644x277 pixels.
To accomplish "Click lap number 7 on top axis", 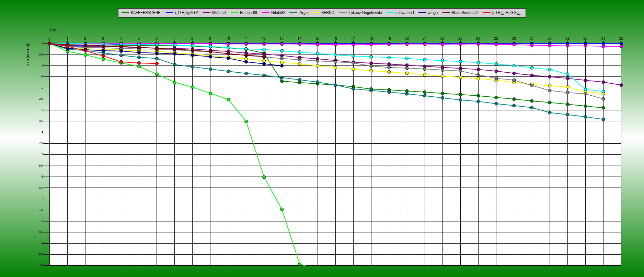I will (174, 39).
